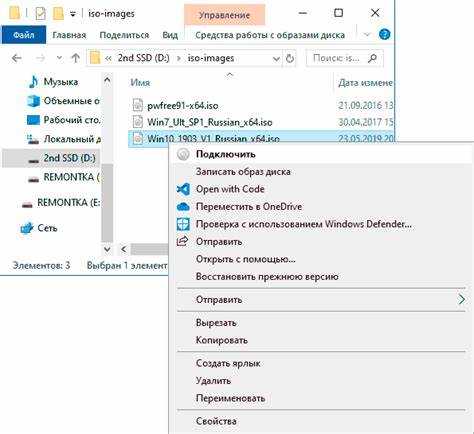Click the Сеть network icon
474x434 pixels.
[27, 228]
